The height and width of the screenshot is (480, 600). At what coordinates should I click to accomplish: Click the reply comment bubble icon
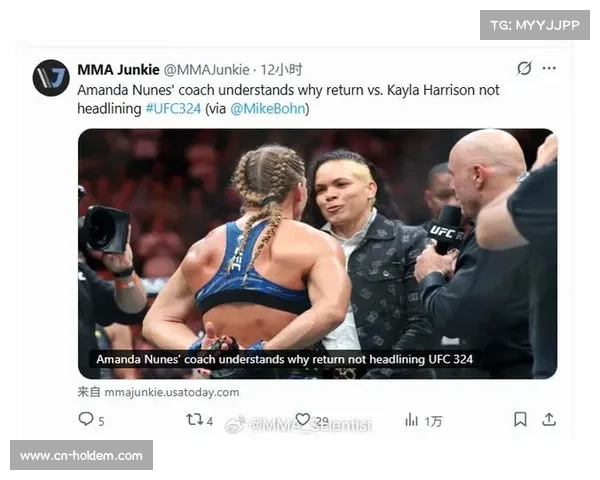point(85,419)
